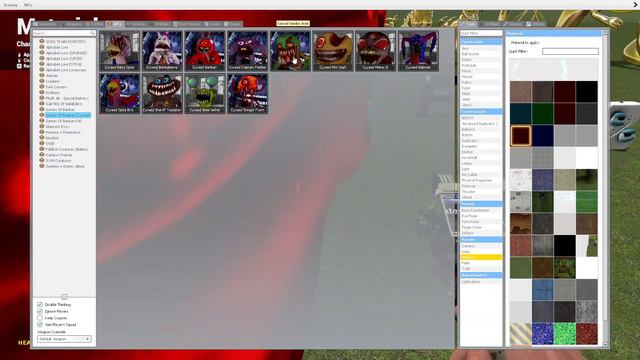Viewport: 640px width, 360px height.
Task: Click the NPC search magnifier icon
Action: [x=92, y=33]
